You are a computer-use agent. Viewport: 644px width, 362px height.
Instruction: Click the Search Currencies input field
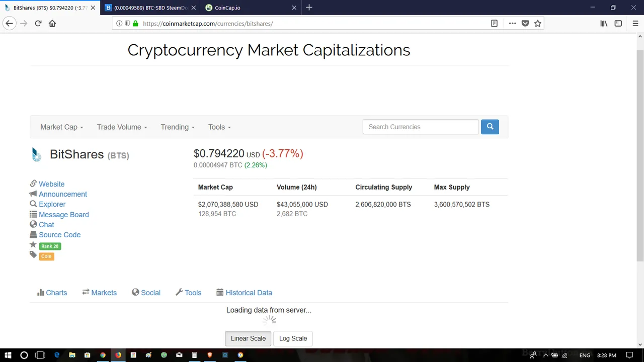[421, 127]
